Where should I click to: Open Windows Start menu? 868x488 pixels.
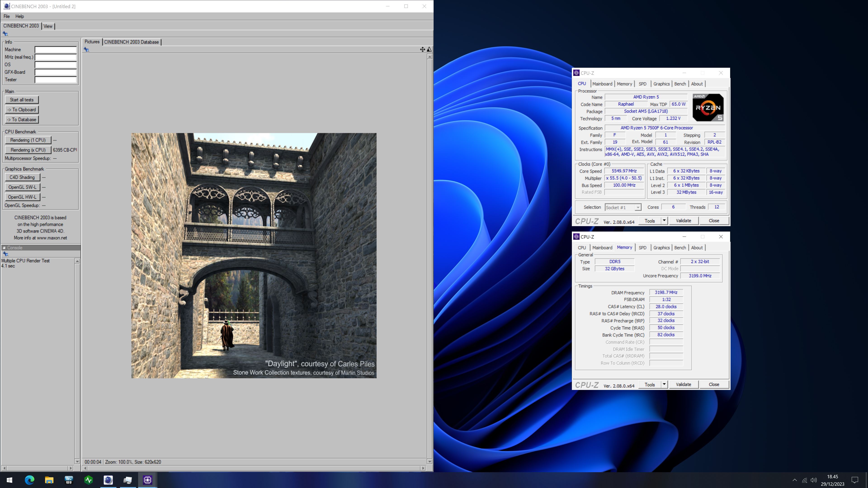point(9,480)
